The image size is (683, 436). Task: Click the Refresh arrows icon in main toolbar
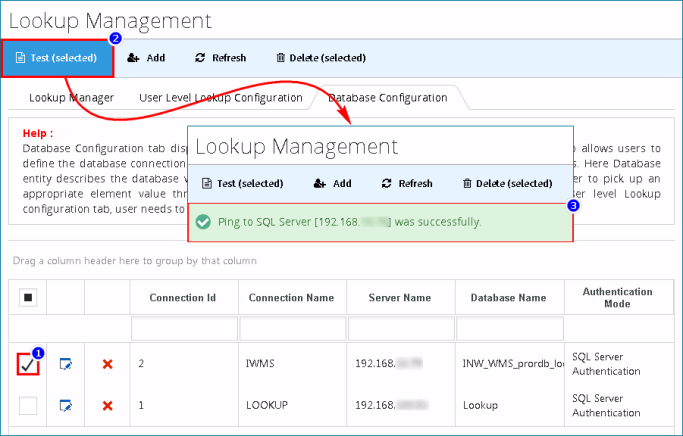pyautogui.click(x=200, y=58)
